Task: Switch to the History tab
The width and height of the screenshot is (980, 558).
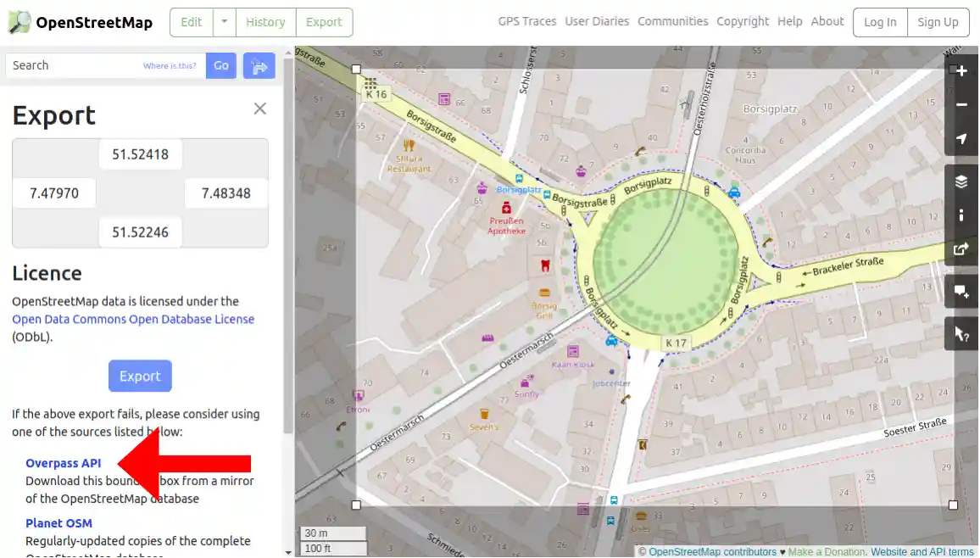Action: tap(265, 22)
